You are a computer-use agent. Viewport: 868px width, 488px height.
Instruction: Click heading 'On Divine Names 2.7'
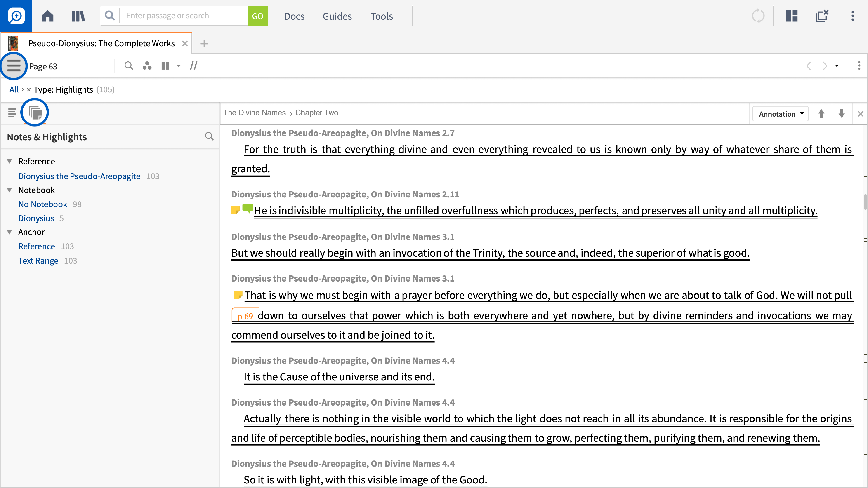coord(343,133)
